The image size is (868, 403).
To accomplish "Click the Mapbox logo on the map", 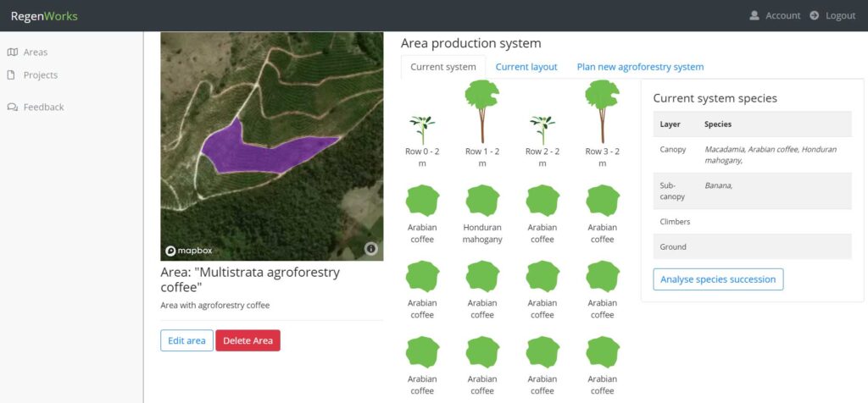I will point(189,251).
